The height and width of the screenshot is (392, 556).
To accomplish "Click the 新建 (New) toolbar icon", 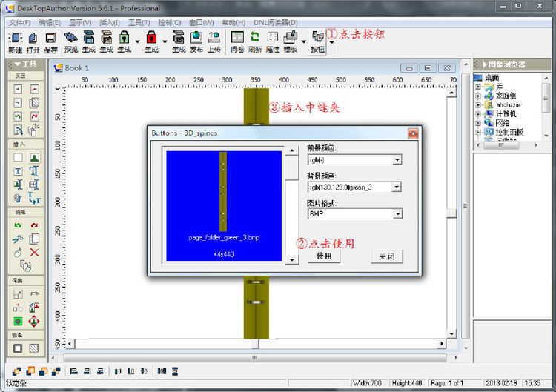I will coord(16,42).
